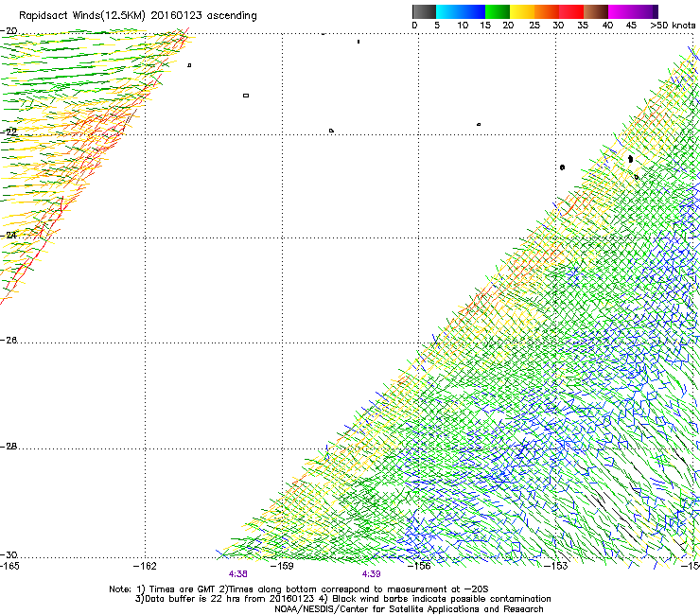Viewport: 700px width, 615px height.
Task: Click the latitude label -30
Action: (x=9, y=554)
